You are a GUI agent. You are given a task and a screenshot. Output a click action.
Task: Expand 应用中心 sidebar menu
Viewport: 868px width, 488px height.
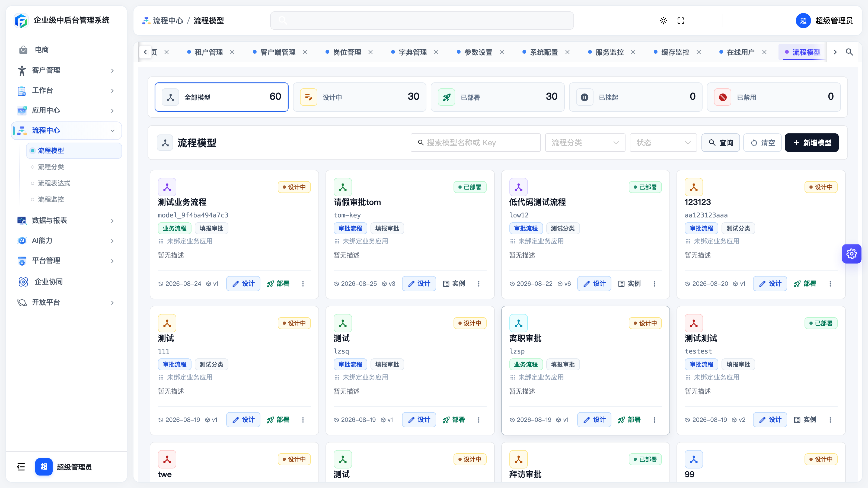click(66, 110)
